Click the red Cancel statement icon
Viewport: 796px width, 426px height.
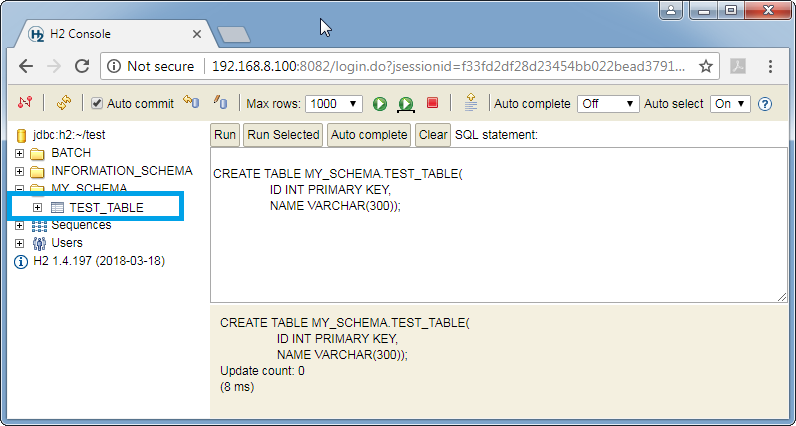pos(432,103)
